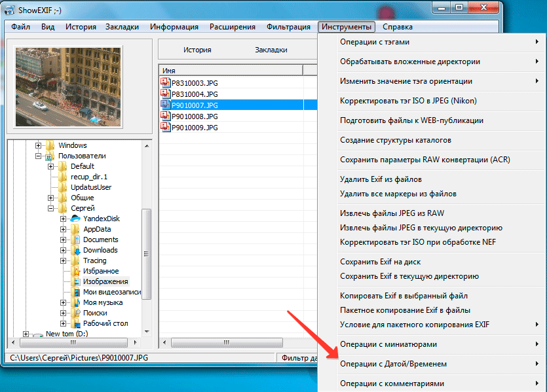Click the Изображения pictures folder icon

[x=77, y=281]
